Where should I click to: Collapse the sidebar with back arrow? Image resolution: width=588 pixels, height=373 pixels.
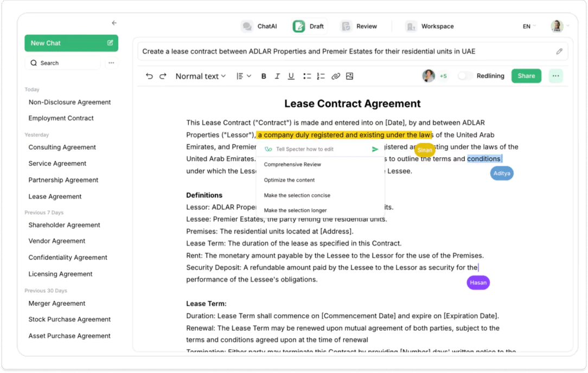click(114, 23)
